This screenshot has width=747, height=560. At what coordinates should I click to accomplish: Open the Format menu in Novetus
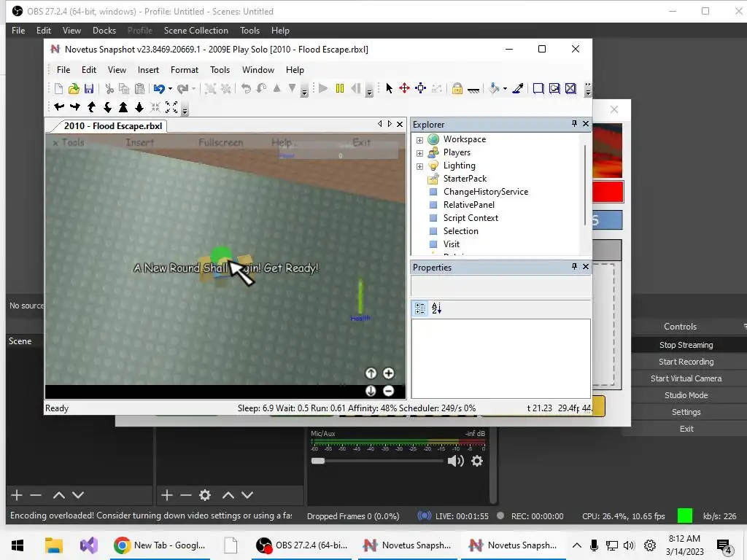185,70
